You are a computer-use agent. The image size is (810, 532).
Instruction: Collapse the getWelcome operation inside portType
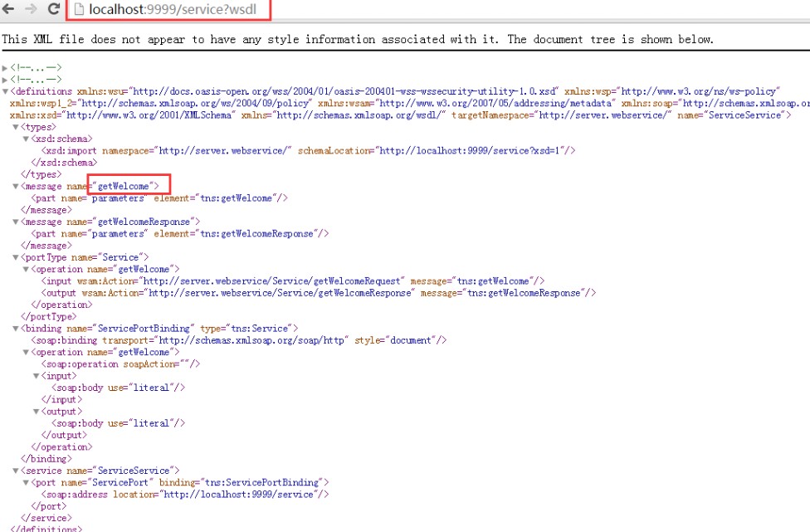[26, 270]
